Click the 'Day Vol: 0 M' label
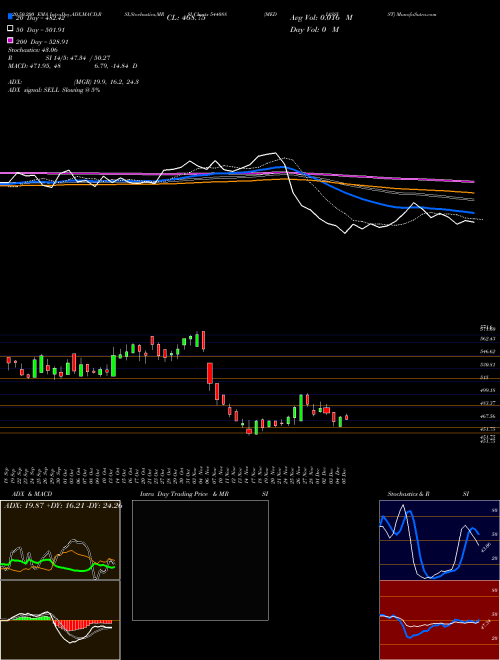This screenshot has height=660, width=500. [314, 29]
